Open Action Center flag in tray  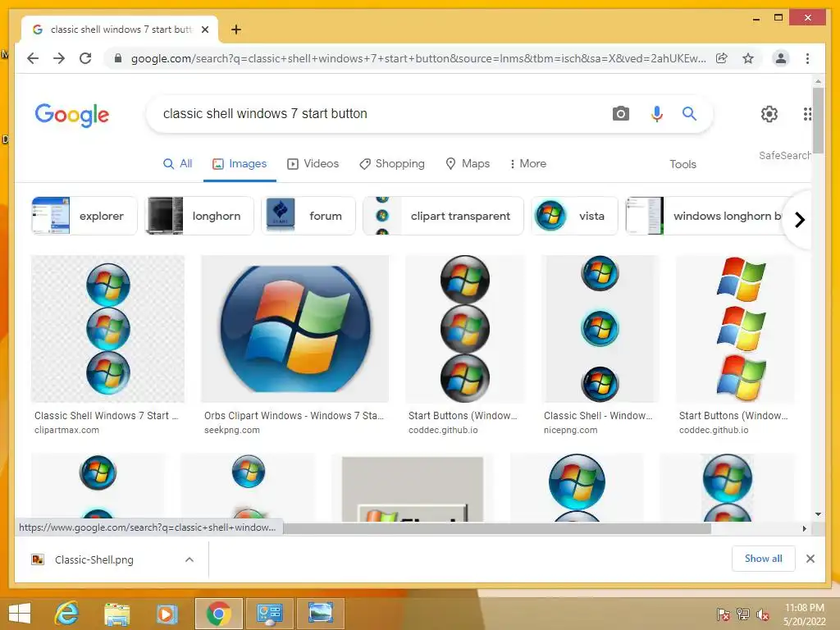click(x=723, y=614)
